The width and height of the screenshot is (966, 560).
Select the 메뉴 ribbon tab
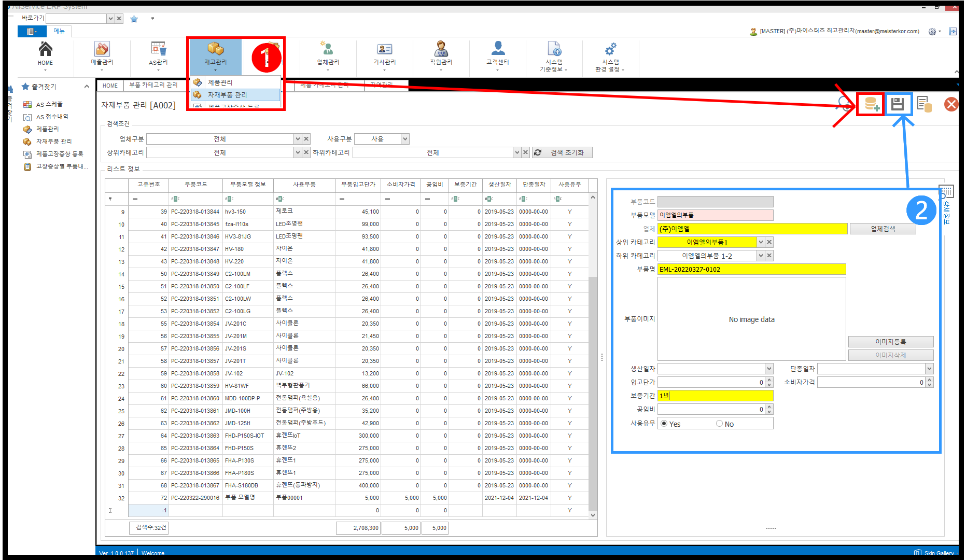60,32
